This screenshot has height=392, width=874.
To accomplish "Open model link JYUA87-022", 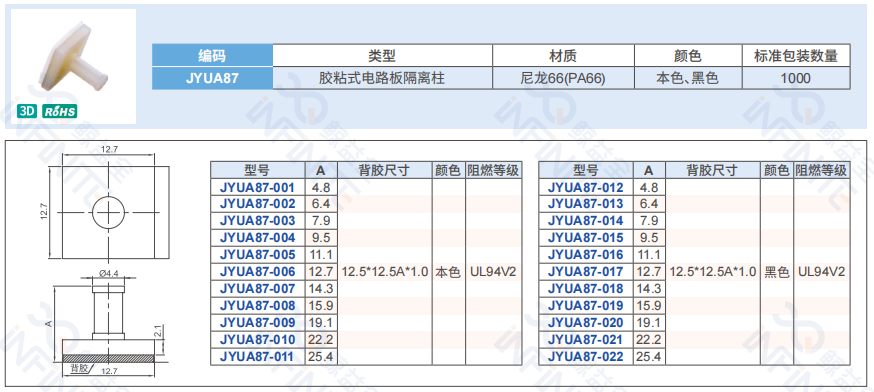I will click(x=585, y=357).
